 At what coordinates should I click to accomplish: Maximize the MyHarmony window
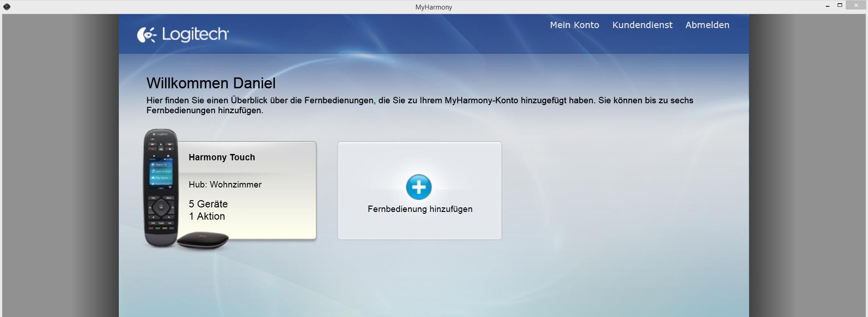tap(840, 6)
